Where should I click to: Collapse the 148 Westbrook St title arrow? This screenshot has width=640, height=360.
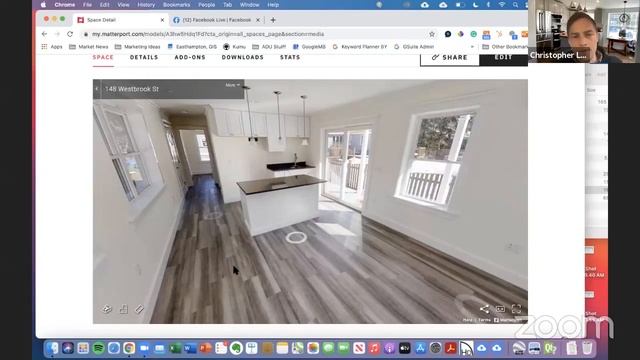tap(97, 89)
